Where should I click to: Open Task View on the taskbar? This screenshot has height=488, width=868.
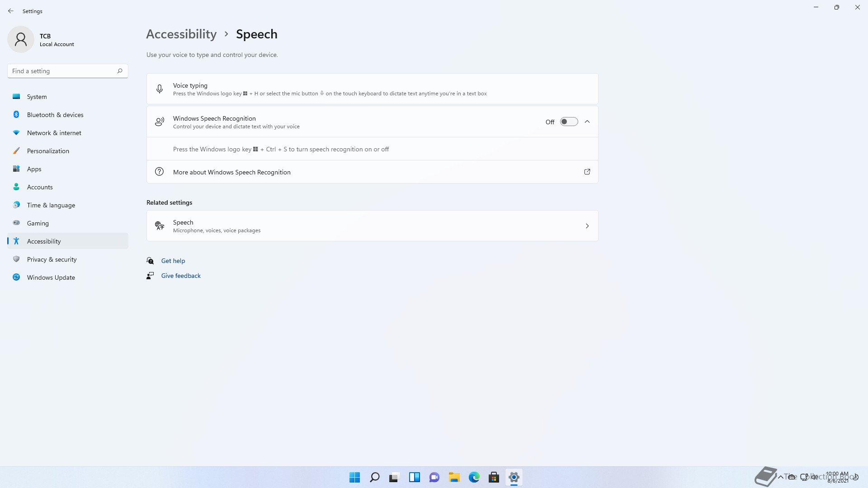click(x=395, y=477)
